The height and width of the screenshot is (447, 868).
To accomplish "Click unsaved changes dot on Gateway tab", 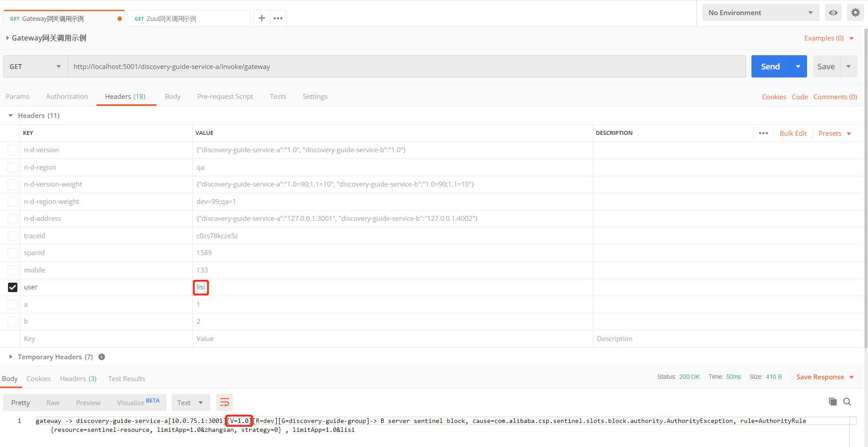I will (x=119, y=19).
